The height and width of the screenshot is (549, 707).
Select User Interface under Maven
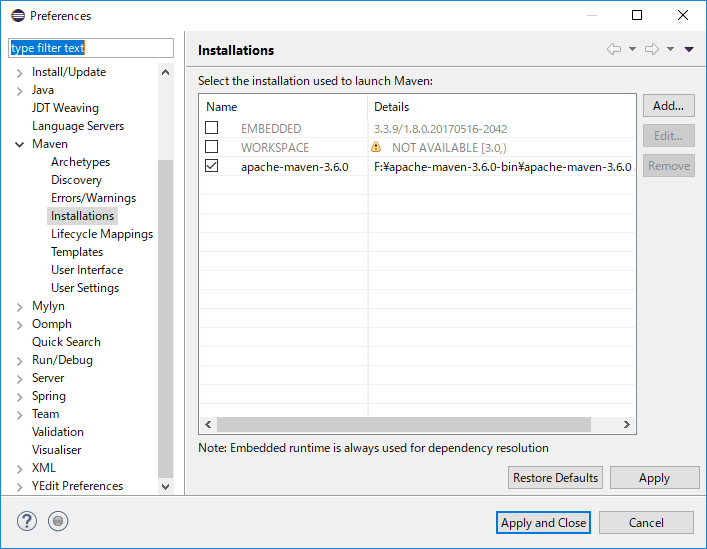[x=87, y=270]
